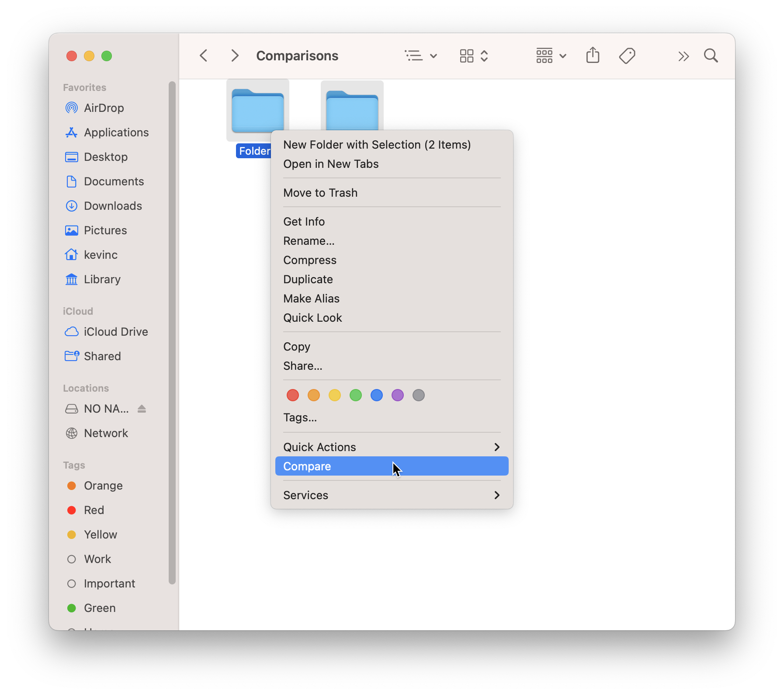Filter by the Green tag in sidebar
The image size is (784, 695).
pos(91,608)
